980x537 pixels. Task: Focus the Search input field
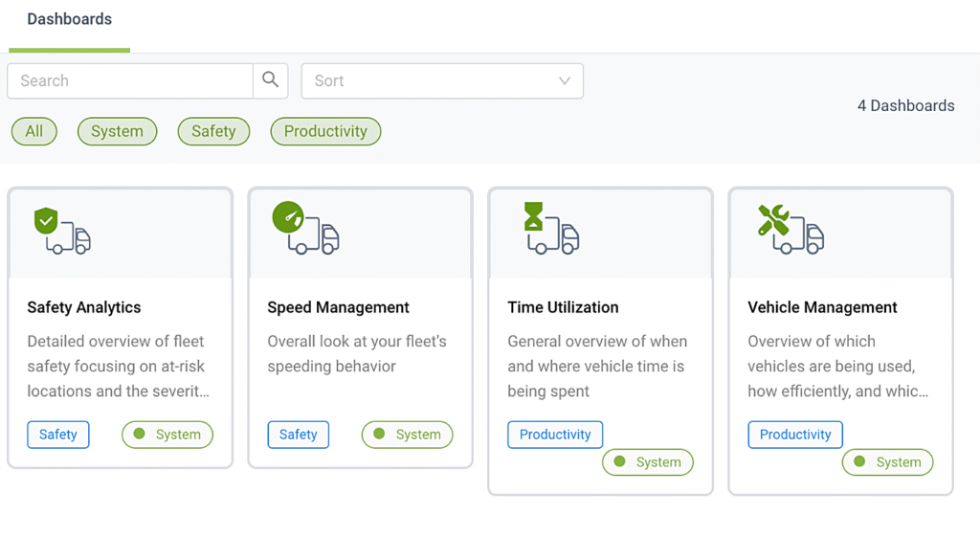tap(130, 80)
